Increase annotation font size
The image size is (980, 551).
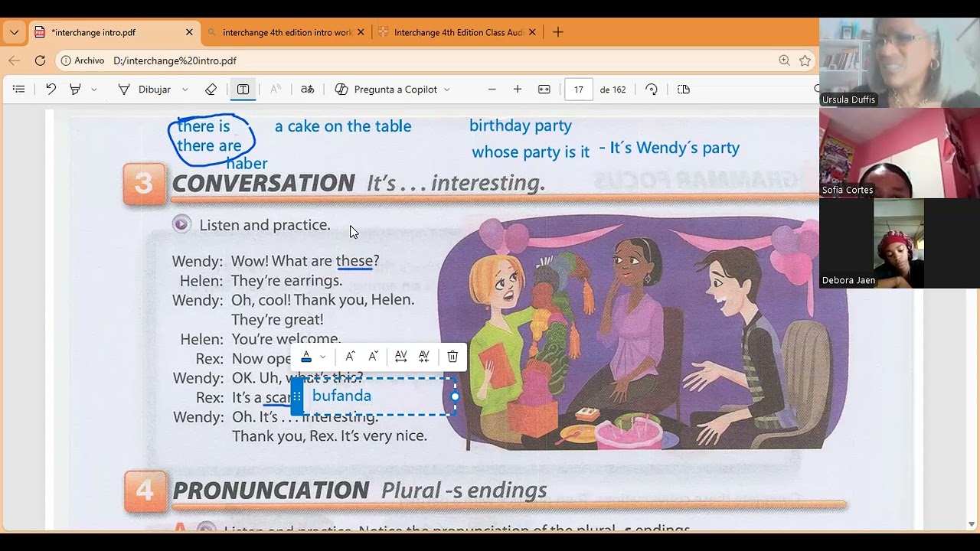[350, 357]
